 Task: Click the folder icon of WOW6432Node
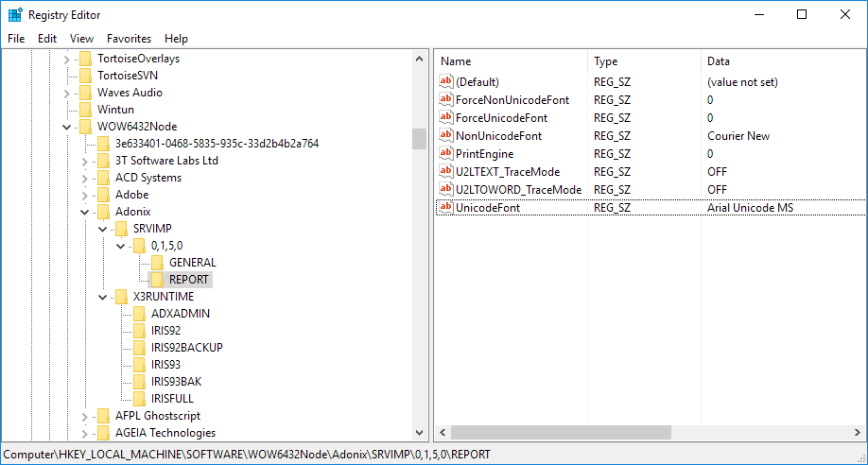[85, 127]
